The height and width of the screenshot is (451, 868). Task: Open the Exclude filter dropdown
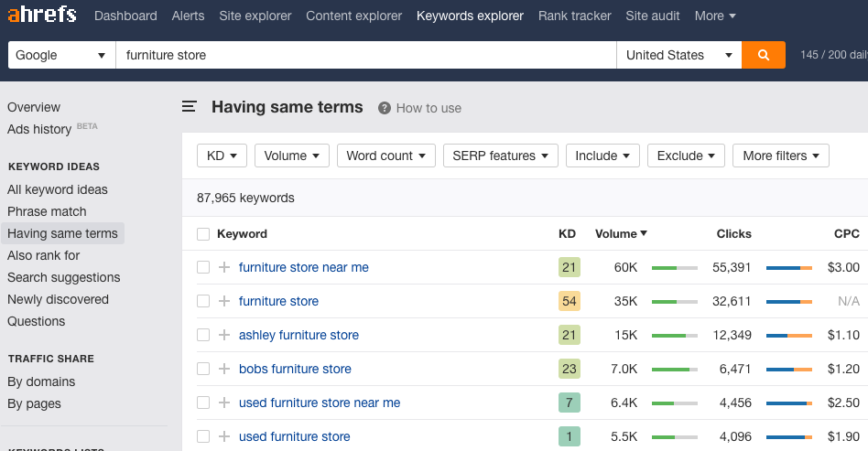(x=686, y=156)
